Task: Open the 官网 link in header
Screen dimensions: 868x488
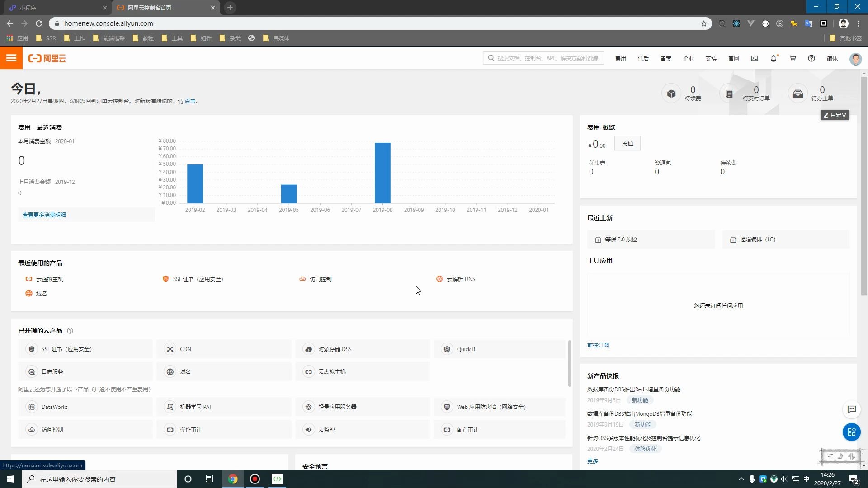Action: pyautogui.click(x=734, y=59)
